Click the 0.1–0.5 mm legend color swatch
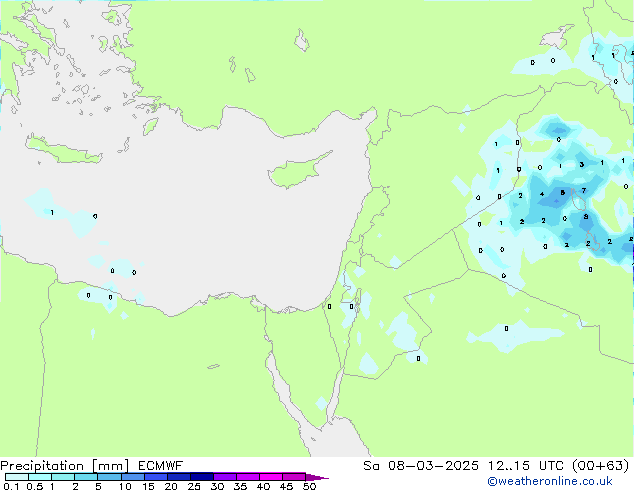Screen dimensions: 634x490 17,477
